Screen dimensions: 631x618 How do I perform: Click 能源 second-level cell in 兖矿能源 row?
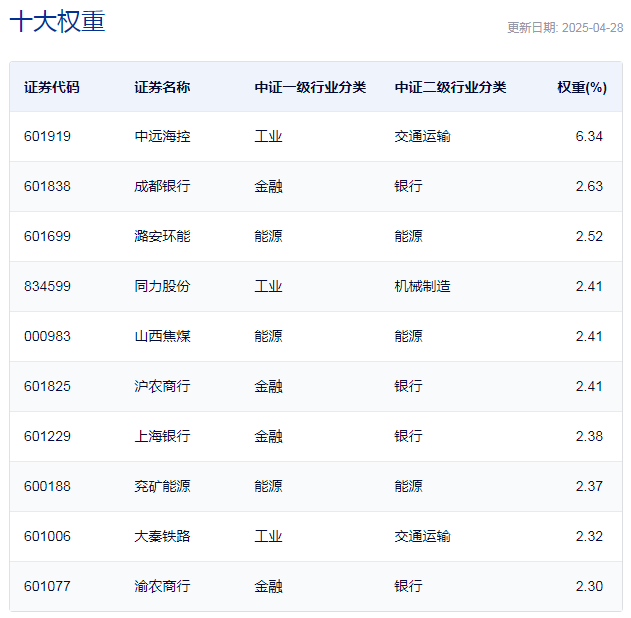pos(408,486)
